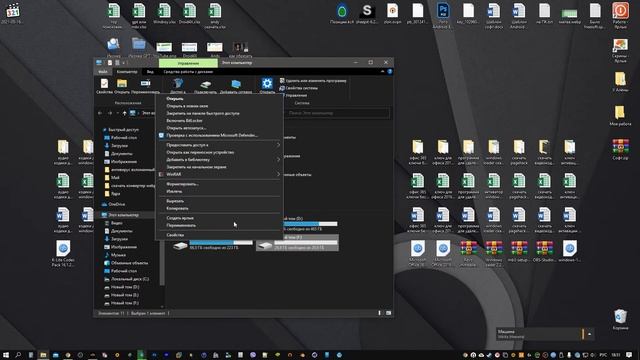Screen dimensions: 640x360
Task: Click the Windows Start button
Action: [x=6, y=355]
